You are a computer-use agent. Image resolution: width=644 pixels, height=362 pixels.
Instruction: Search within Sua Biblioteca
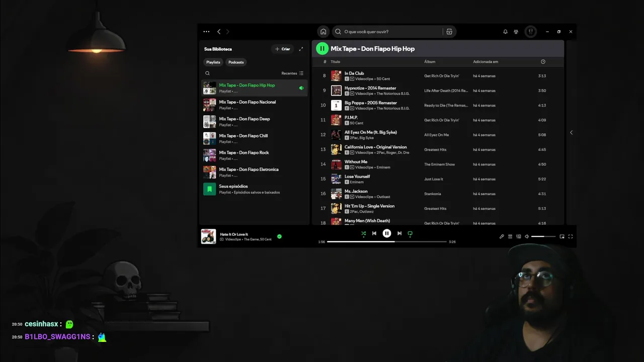point(207,73)
